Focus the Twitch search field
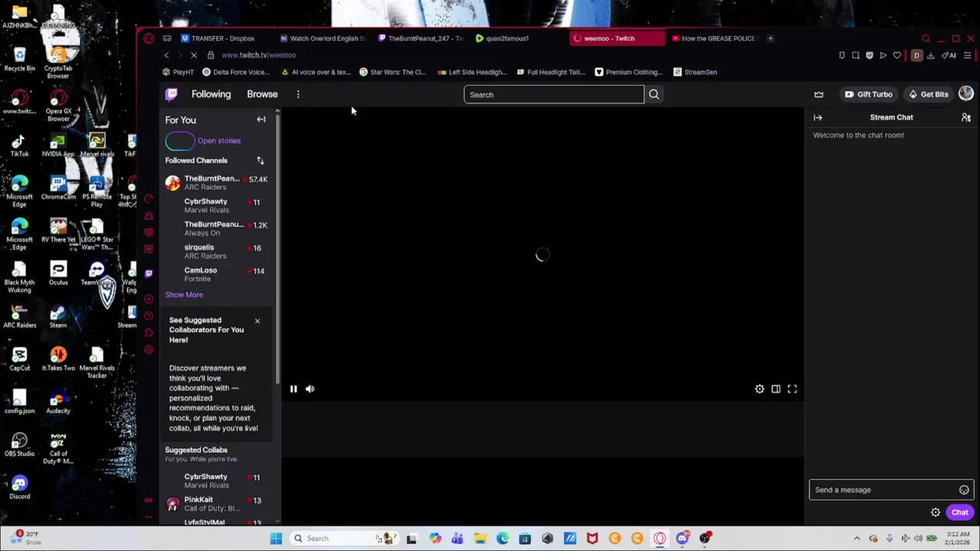Viewport: 980px width, 551px height. click(x=554, y=94)
